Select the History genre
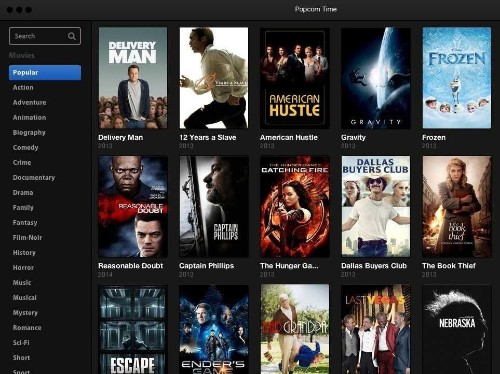Image resolution: width=500 pixels, height=374 pixels. tap(24, 253)
